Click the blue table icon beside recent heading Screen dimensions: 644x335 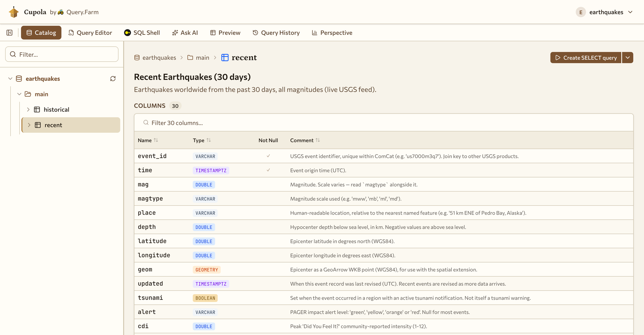[x=225, y=58]
